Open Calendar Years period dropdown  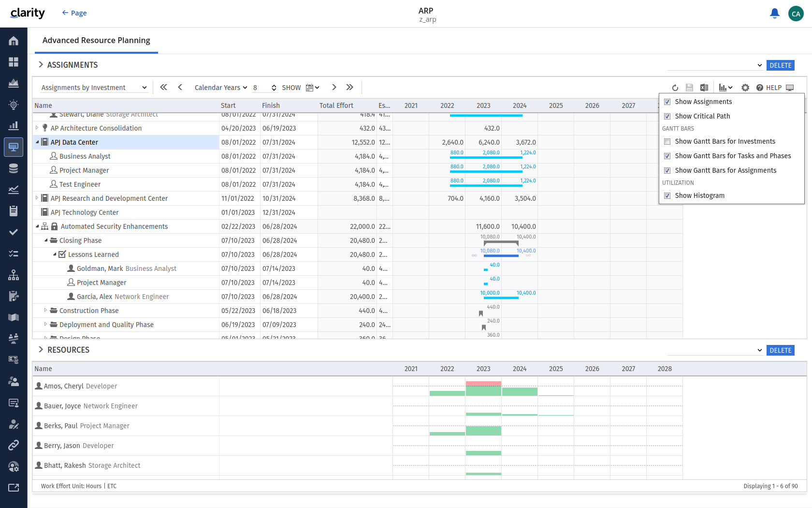pos(221,88)
